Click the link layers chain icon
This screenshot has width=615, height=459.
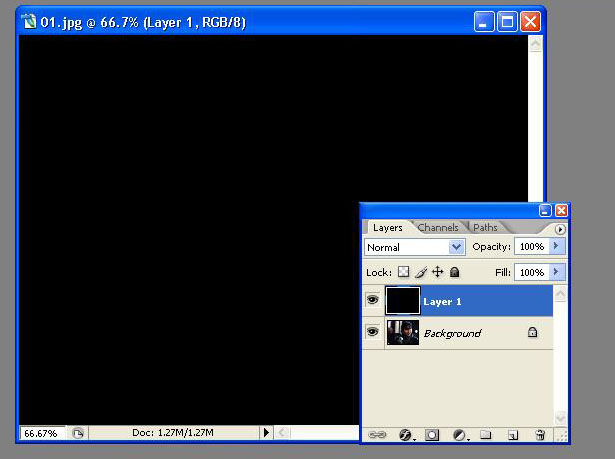point(377,435)
